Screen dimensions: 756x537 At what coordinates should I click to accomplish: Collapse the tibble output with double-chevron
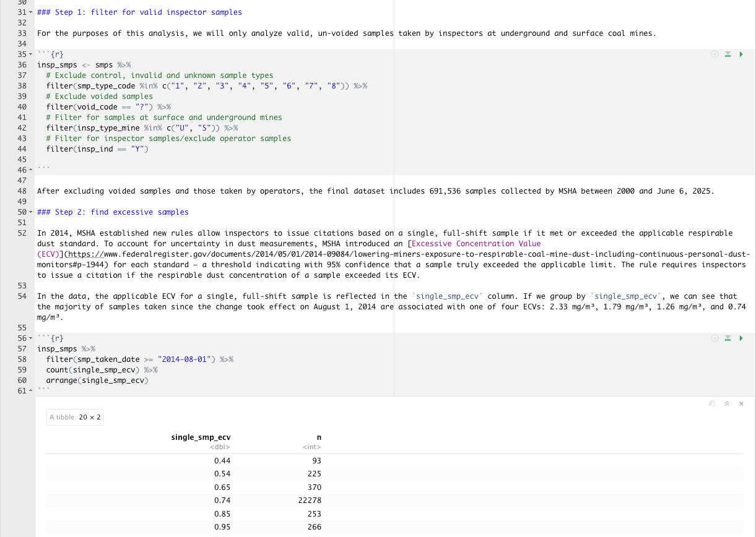coord(727,403)
